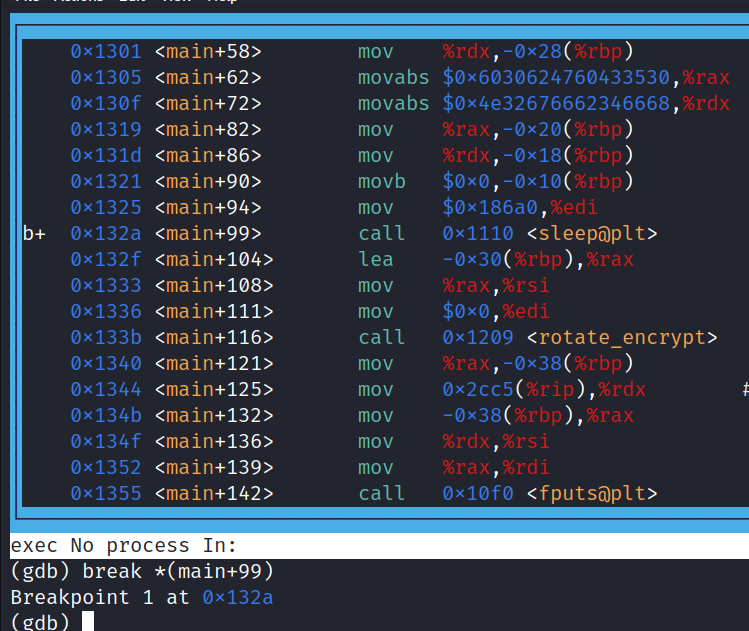Select the operand %rdx,-0x28(%rbp)
The height and width of the screenshot is (631, 749).
point(538,52)
